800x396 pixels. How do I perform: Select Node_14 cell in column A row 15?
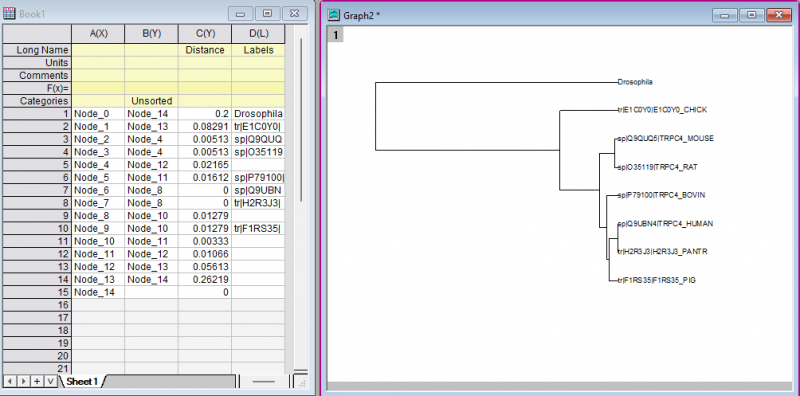coord(98,292)
